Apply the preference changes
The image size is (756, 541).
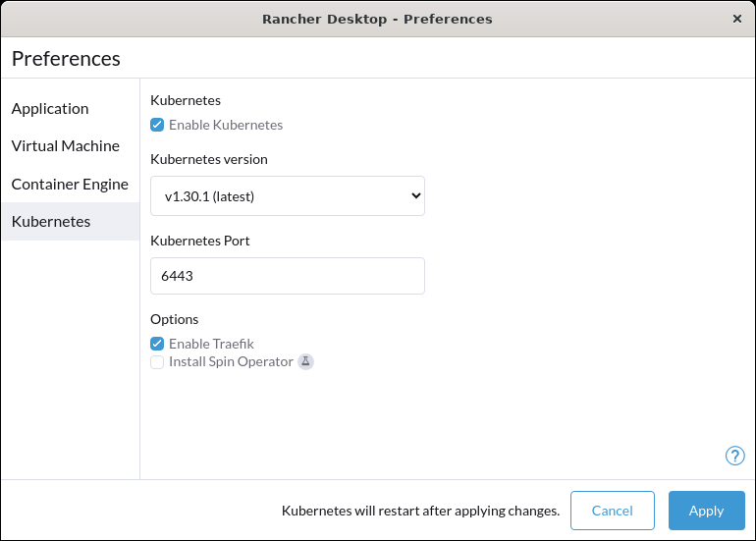(706, 511)
